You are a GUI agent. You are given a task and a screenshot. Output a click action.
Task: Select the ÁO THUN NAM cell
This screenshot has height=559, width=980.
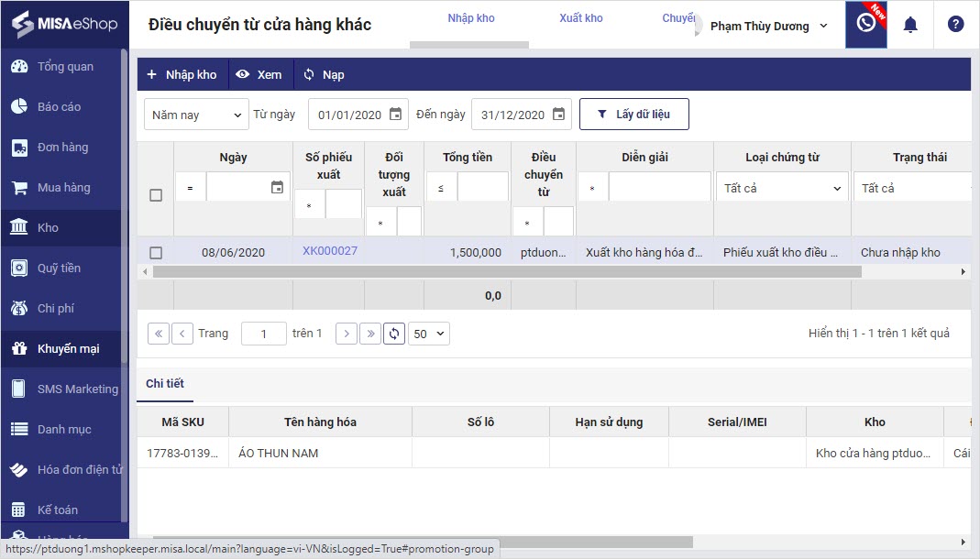click(320, 453)
